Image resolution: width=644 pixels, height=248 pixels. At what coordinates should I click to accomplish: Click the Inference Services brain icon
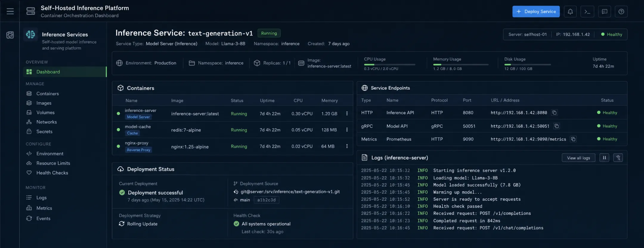[x=30, y=35]
